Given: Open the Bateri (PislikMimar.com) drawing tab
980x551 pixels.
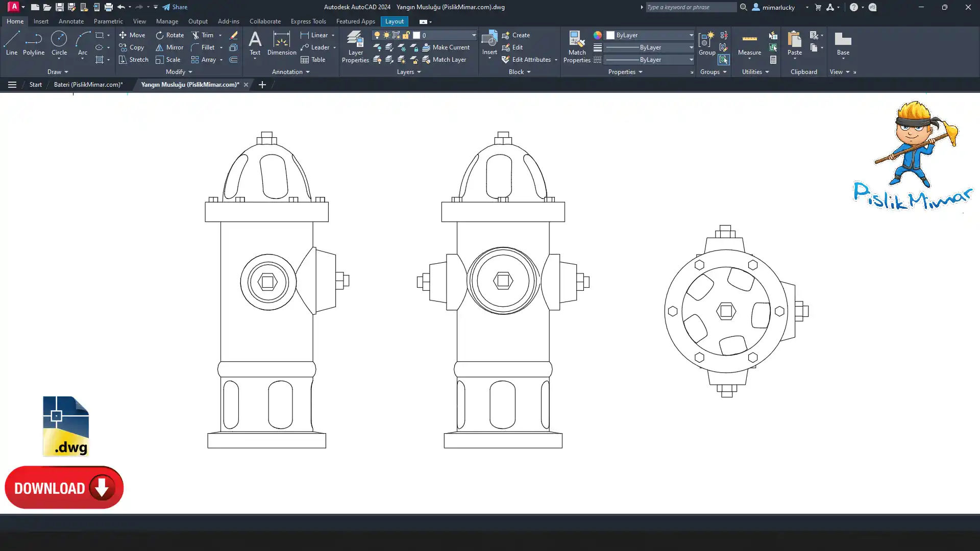Looking at the screenshot, I should 88,85.
